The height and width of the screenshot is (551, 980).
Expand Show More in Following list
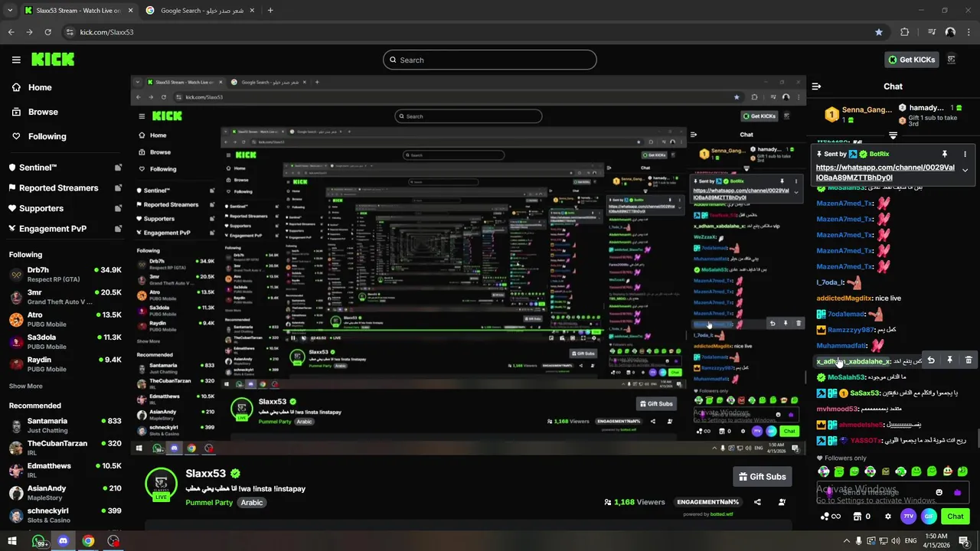[26, 386]
